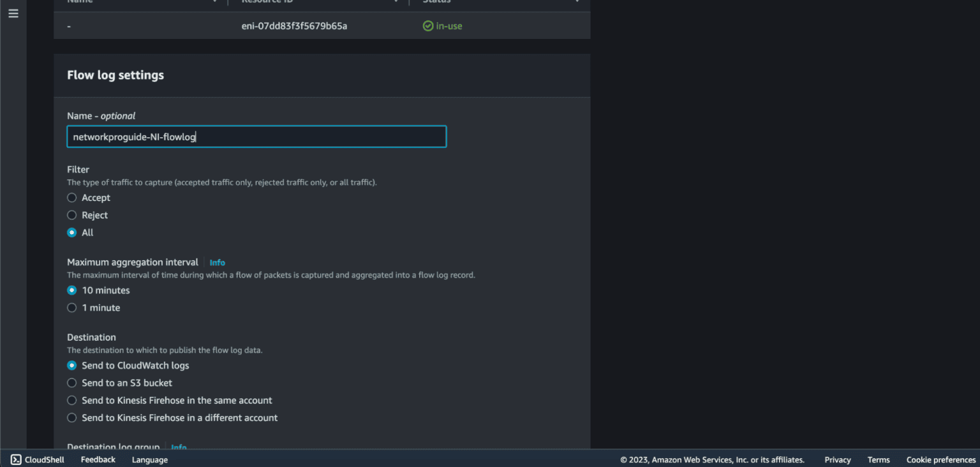Open the Terms link in footer

[x=878, y=459]
